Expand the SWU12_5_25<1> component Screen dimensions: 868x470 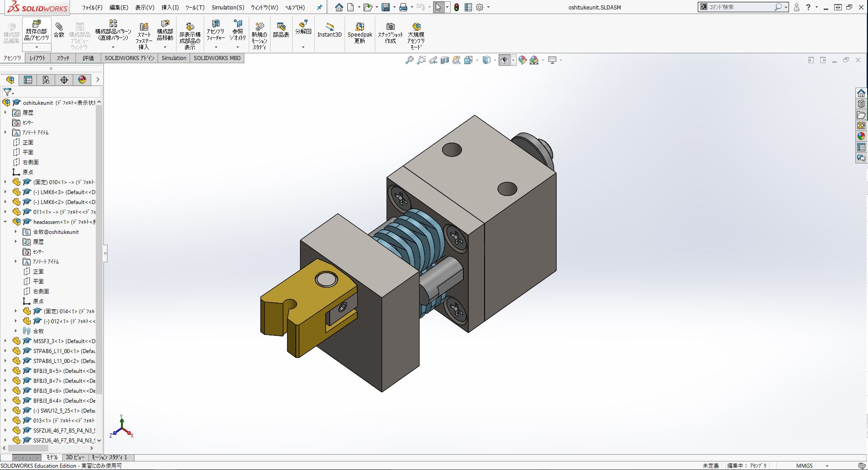point(5,410)
